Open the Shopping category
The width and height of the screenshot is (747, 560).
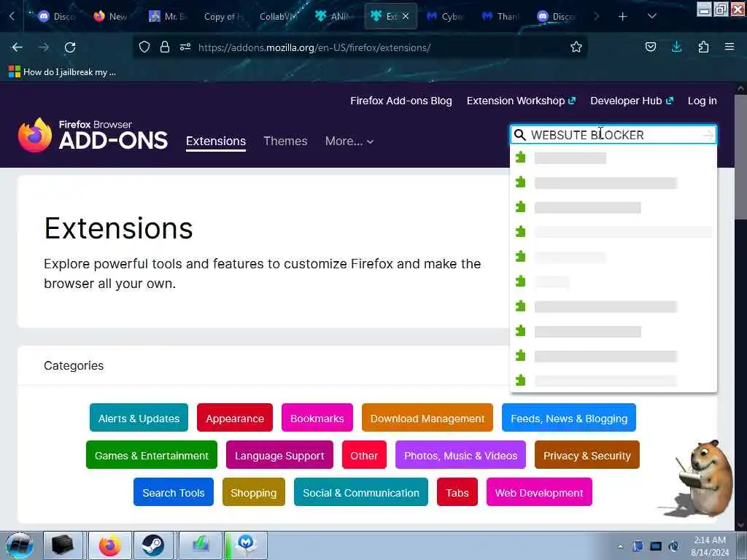coord(253,492)
